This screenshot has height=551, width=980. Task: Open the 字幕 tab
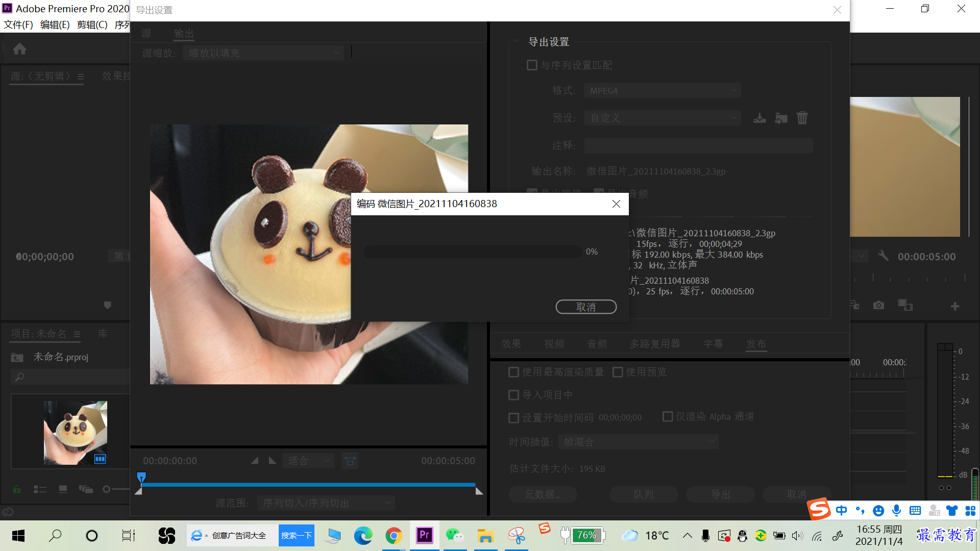click(x=713, y=344)
